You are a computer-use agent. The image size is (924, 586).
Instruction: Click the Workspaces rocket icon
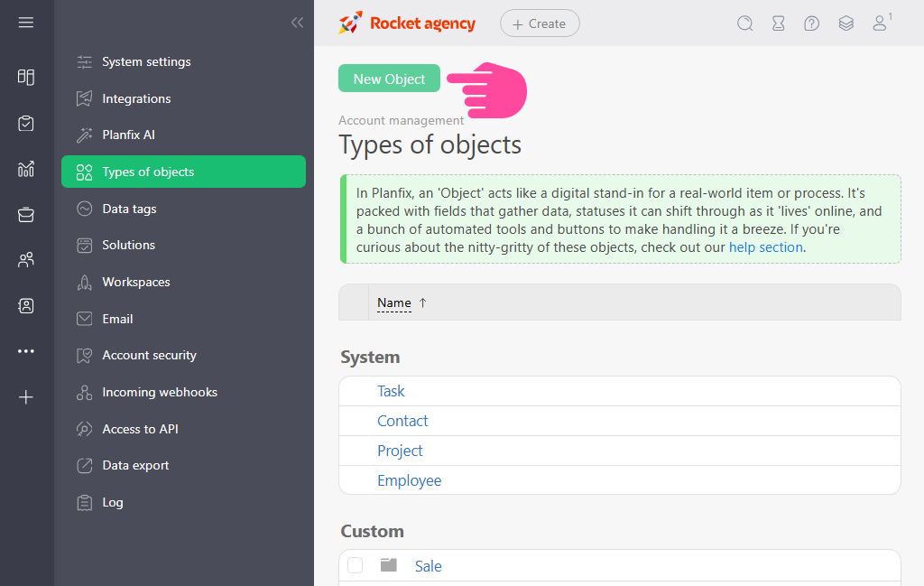[x=84, y=283]
